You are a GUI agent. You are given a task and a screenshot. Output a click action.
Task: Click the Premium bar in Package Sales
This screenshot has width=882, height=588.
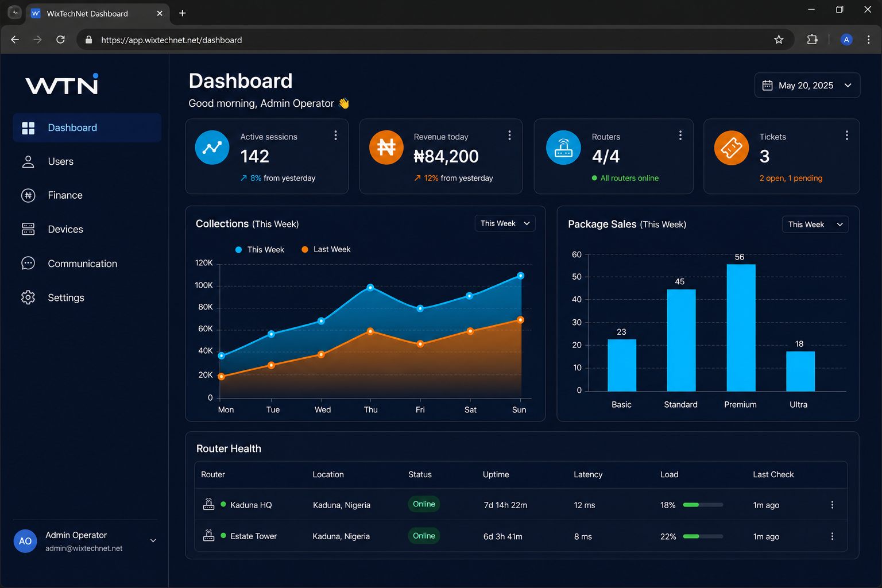[x=741, y=328]
